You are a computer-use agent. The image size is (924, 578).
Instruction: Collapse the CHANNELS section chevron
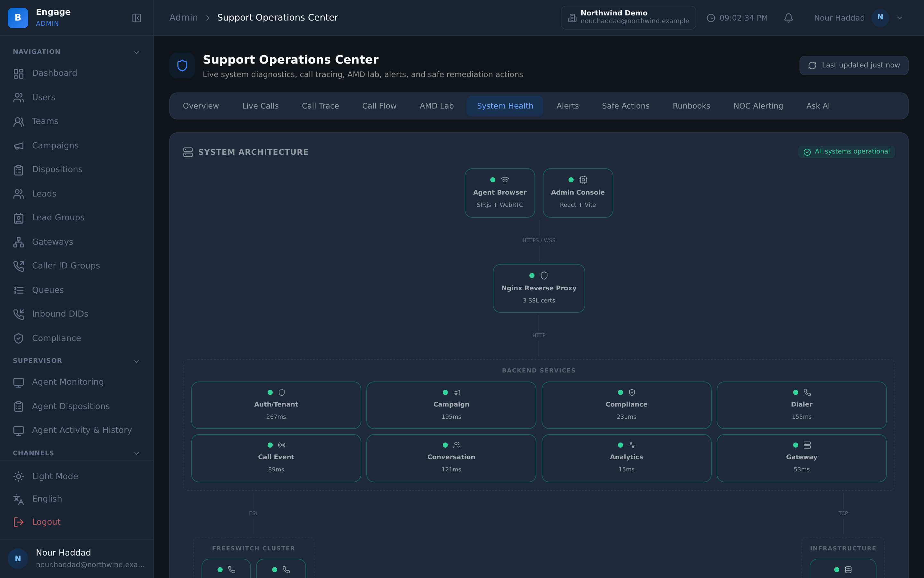pos(137,453)
